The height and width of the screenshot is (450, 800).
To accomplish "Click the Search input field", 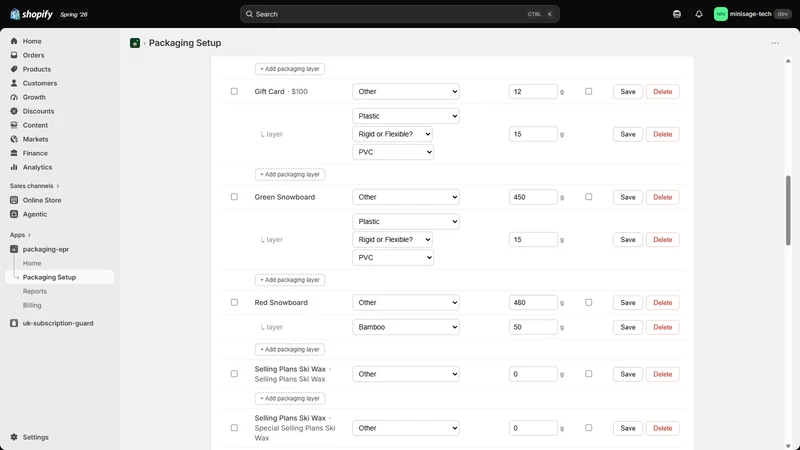I will pyautogui.click(x=399, y=14).
